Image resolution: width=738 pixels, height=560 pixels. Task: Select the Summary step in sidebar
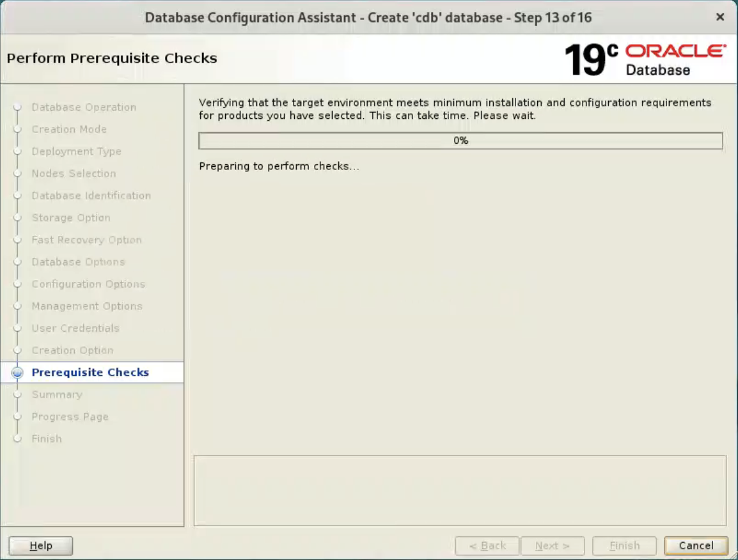tap(57, 395)
